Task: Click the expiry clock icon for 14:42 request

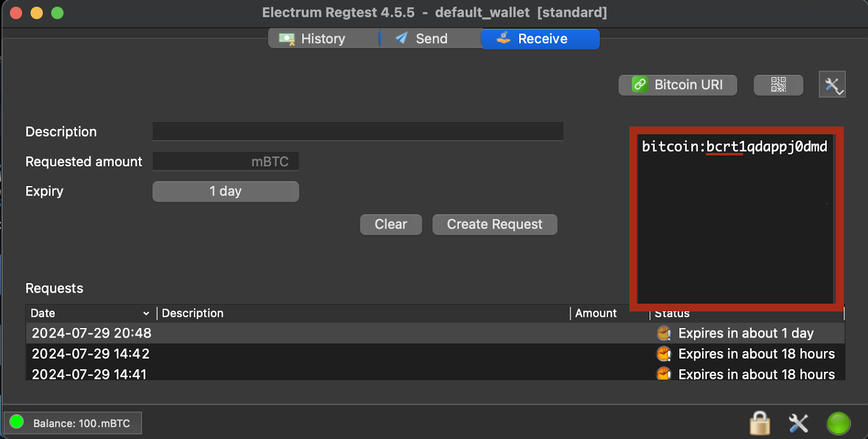Action: click(x=663, y=354)
